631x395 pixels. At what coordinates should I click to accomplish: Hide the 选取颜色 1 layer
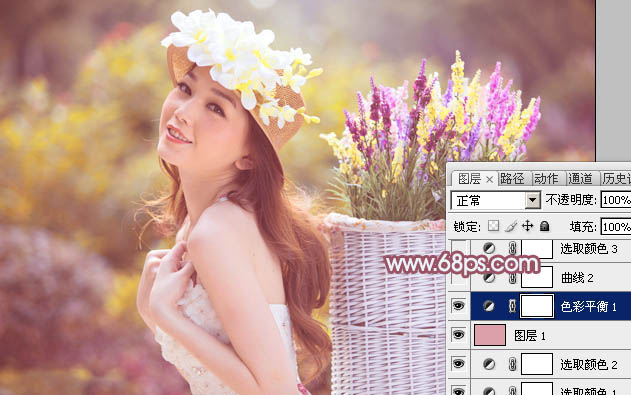458,391
